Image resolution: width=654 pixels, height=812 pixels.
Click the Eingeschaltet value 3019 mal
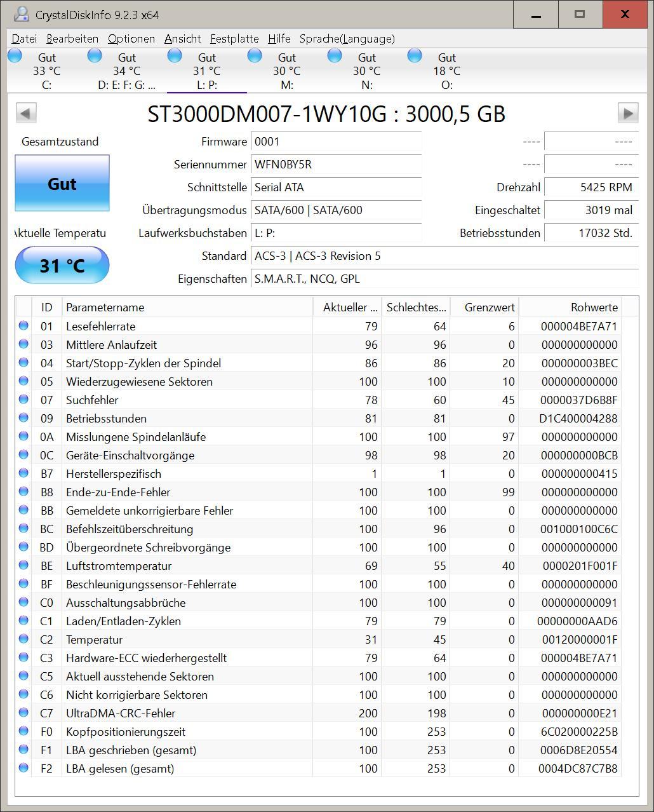click(x=592, y=210)
